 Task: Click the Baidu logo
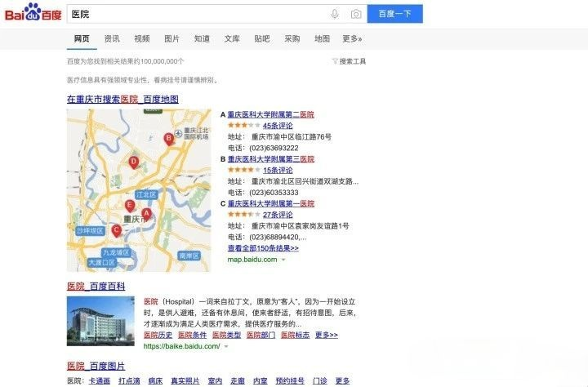pyautogui.click(x=33, y=13)
